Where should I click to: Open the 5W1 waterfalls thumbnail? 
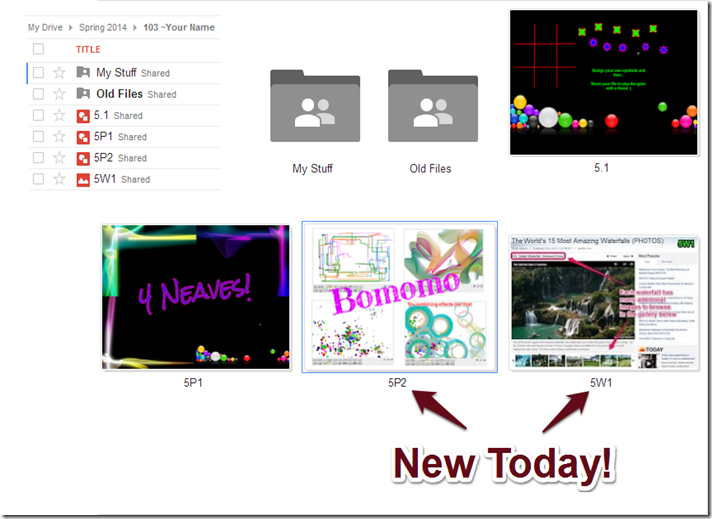pyautogui.click(x=604, y=302)
